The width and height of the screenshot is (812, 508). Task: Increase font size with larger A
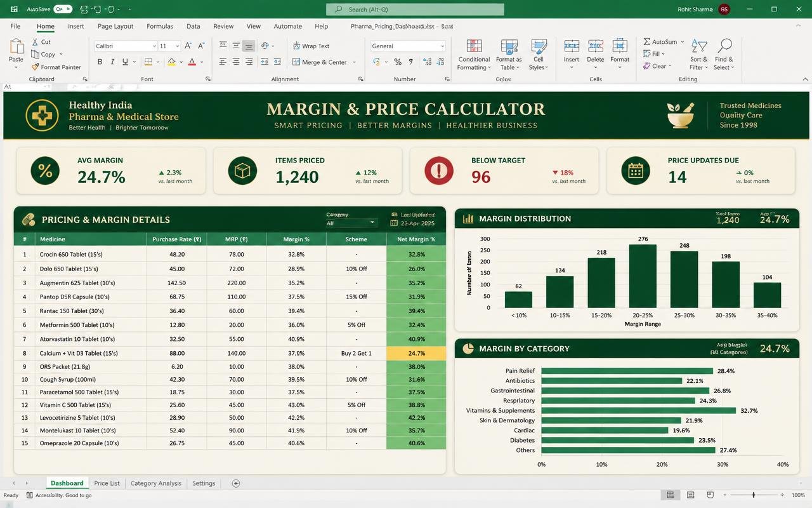pyautogui.click(x=188, y=46)
